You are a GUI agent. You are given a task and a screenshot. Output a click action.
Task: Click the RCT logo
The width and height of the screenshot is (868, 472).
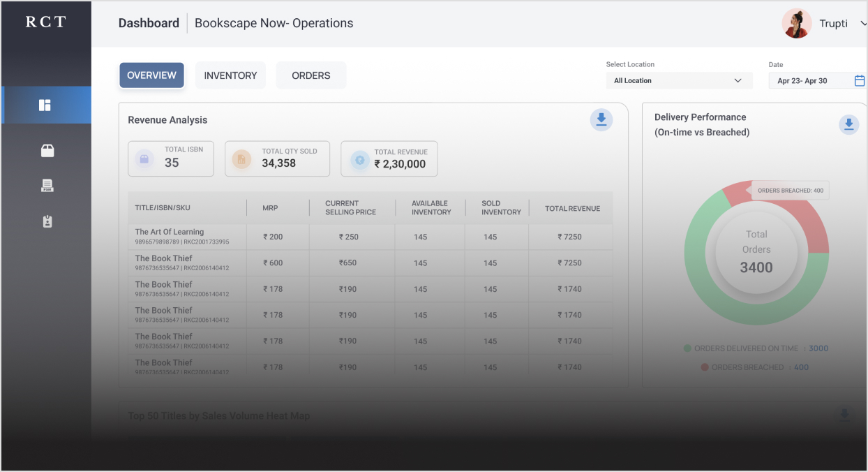tap(46, 22)
